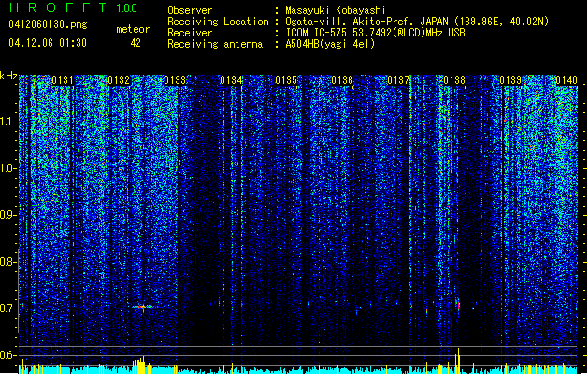Click the 0.7 kHz axis label

click(7, 309)
